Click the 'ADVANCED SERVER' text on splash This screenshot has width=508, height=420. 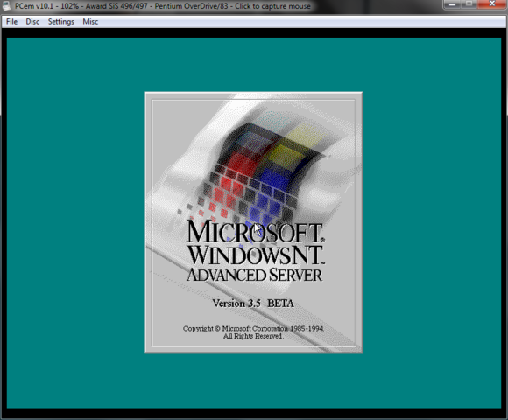pyautogui.click(x=255, y=275)
